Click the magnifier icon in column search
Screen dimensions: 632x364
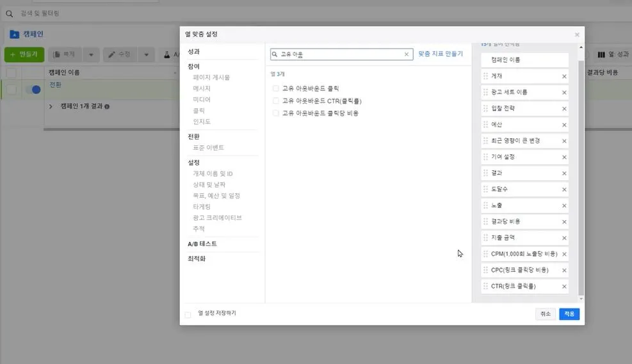coord(275,54)
